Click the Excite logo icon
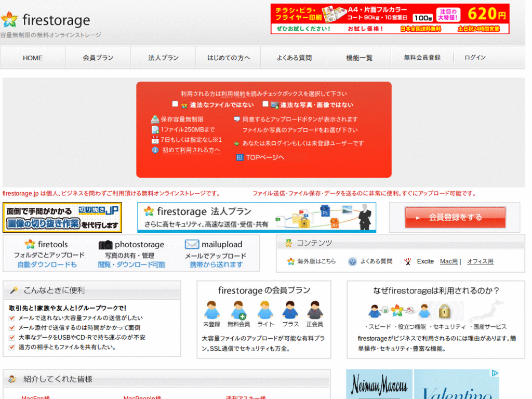Image resolution: width=532 pixels, height=399 pixels. 408,261
